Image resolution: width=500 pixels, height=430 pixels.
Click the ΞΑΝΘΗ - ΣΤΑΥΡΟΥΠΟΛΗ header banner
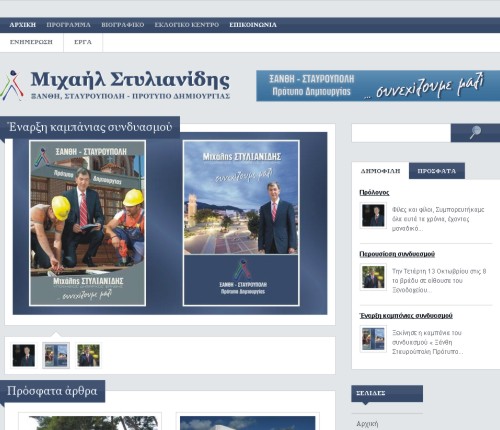tap(378, 86)
